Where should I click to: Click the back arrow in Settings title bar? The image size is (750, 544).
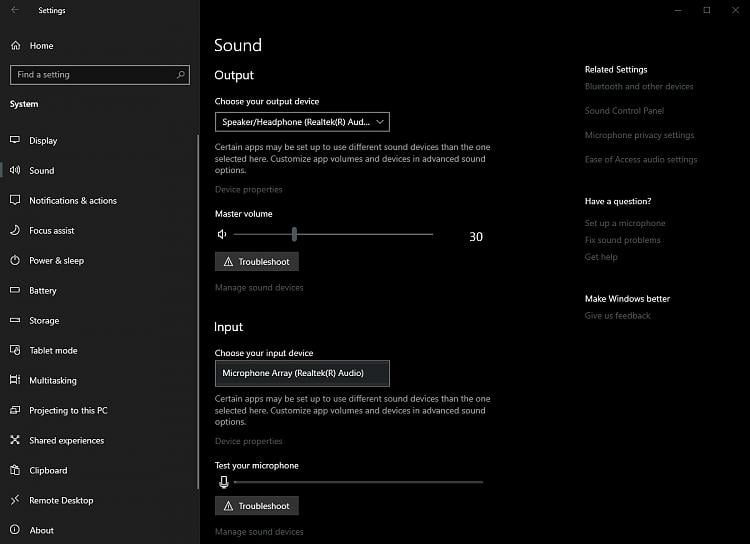click(x=15, y=10)
